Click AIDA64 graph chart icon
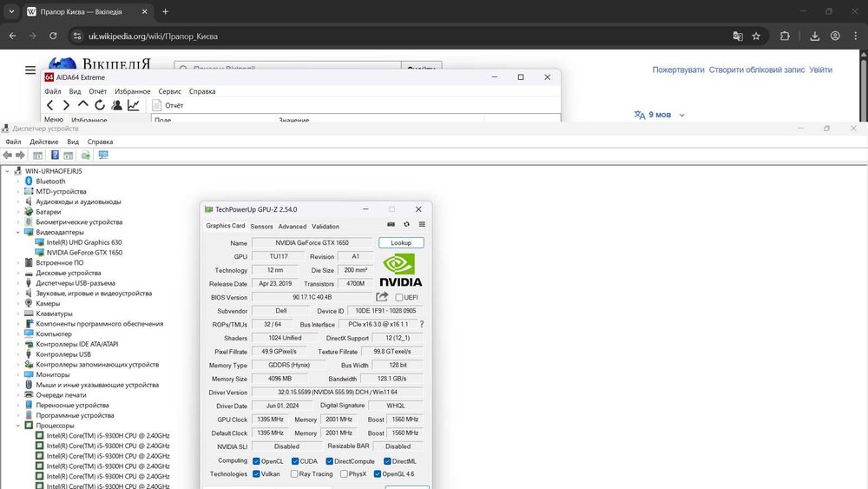This screenshot has height=489, width=868. (134, 105)
